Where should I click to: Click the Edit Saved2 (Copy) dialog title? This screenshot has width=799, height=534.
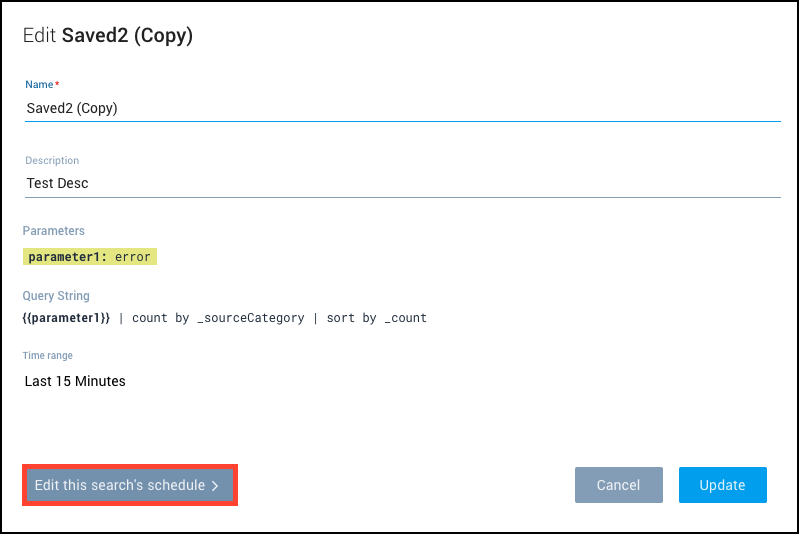pos(108,36)
